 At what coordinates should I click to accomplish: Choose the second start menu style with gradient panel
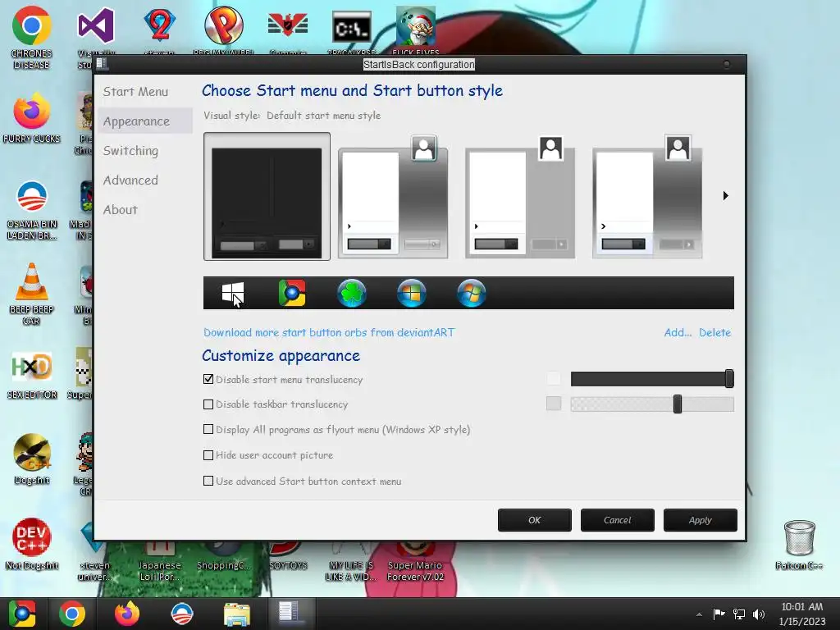coord(393,197)
